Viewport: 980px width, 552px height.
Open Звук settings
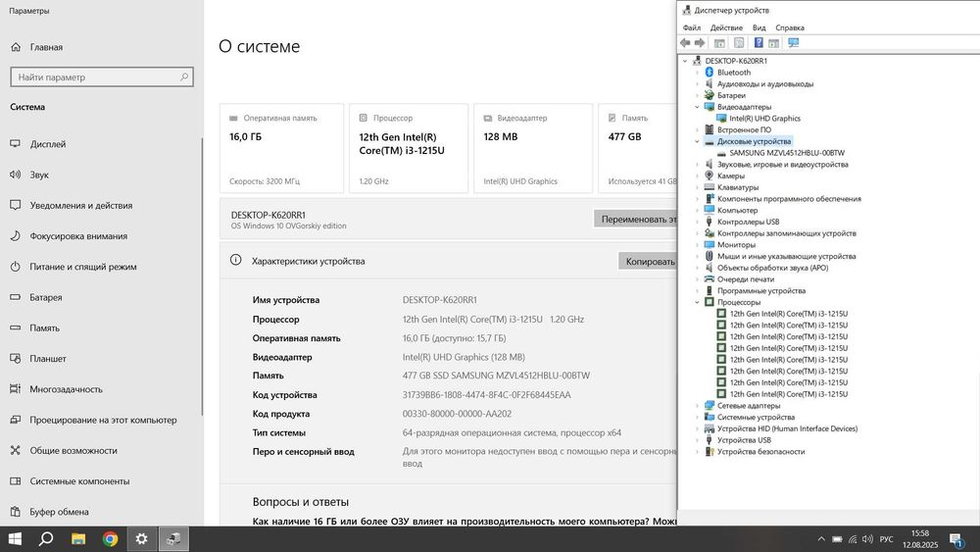39,175
